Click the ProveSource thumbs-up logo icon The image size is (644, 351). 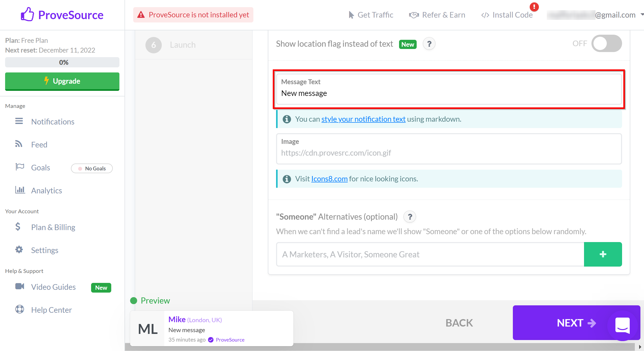pos(27,15)
